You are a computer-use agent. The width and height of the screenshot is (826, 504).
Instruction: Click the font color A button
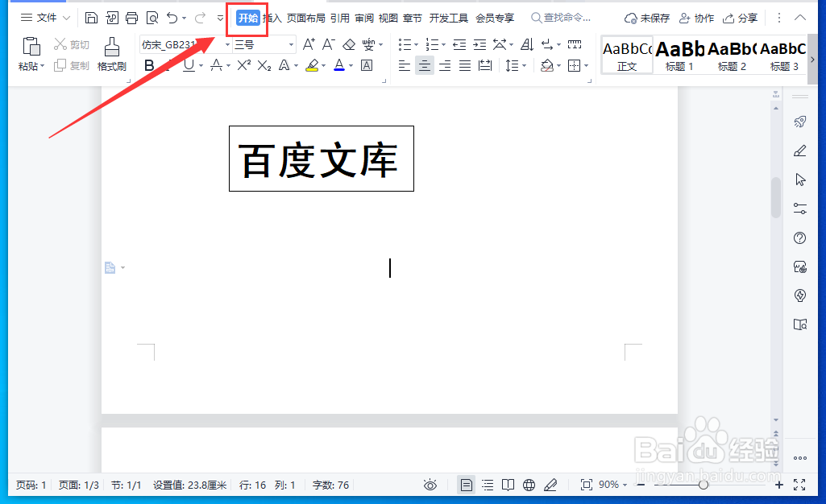click(x=339, y=65)
